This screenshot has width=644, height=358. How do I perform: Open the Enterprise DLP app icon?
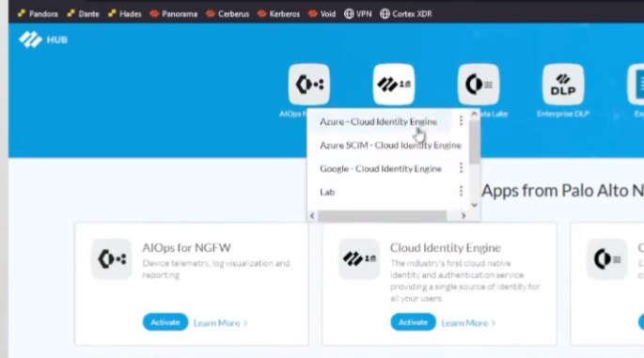[x=563, y=85]
